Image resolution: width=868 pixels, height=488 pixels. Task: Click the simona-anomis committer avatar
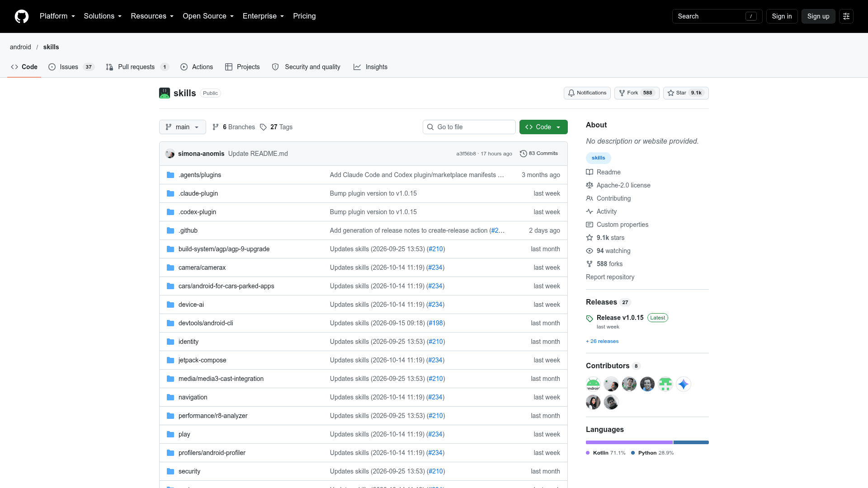coord(170,154)
